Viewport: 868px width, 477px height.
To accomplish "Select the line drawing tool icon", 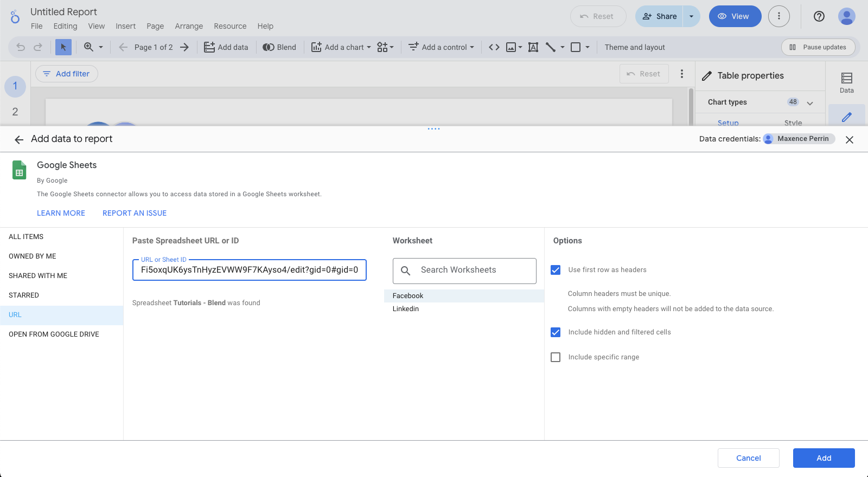I will [551, 47].
